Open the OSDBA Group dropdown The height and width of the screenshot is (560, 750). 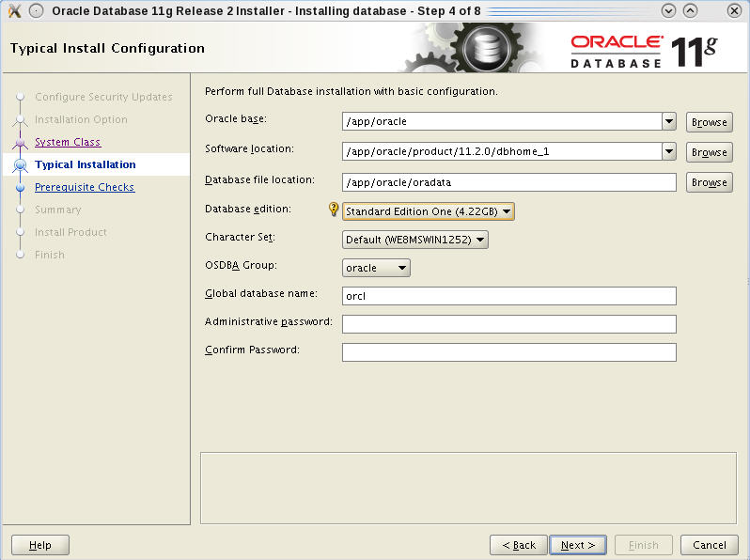pos(377,268)
